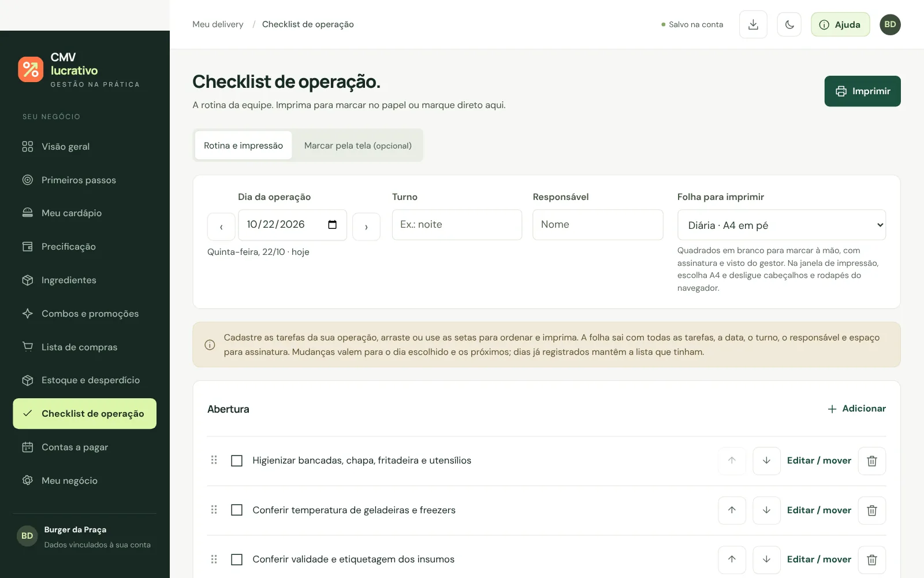The image size is (924, 578).
Task: Move 'Conferir temperatura' task down
Action: 766,510
